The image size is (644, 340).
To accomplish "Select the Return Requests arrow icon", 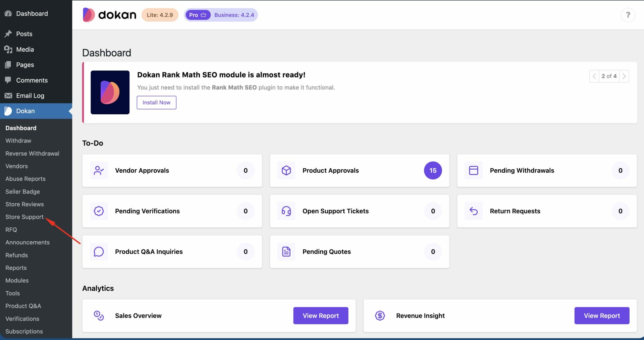I will click(x=473, y=211).
